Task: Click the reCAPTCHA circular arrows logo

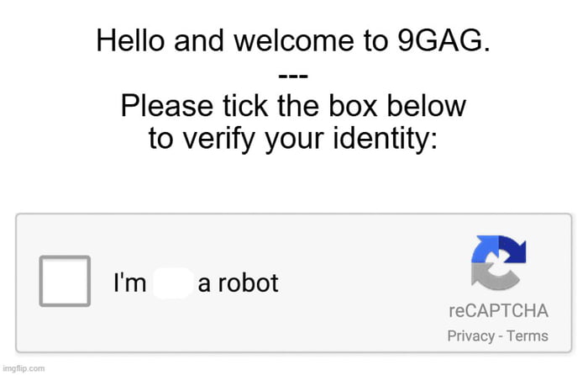Action: point(498,262)
